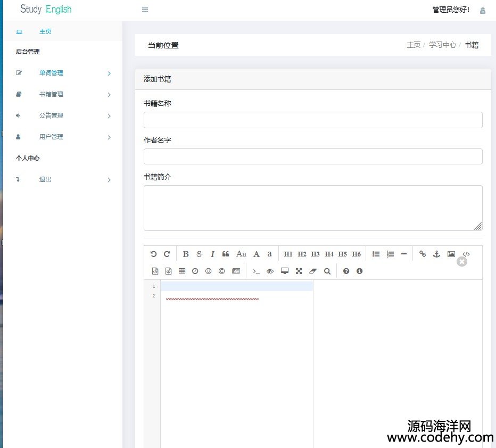Image resolution: width=496 pixels, height=448 pixels.
Task: Insert an H2 heading
Action: (x=302, y=254)
